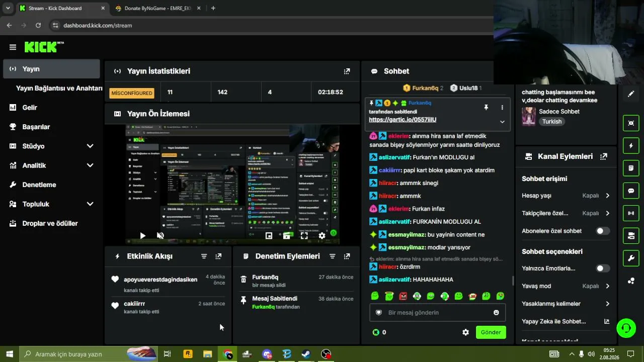Toggle Abonelere özel sohbet switch

point(603,231)
